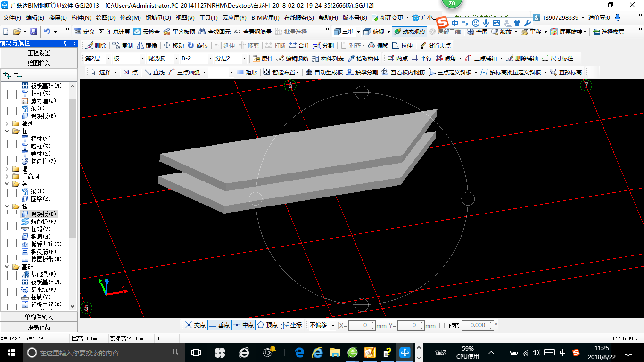
Task: Open the 文件(F) menu
Action: tap(12, 18)
